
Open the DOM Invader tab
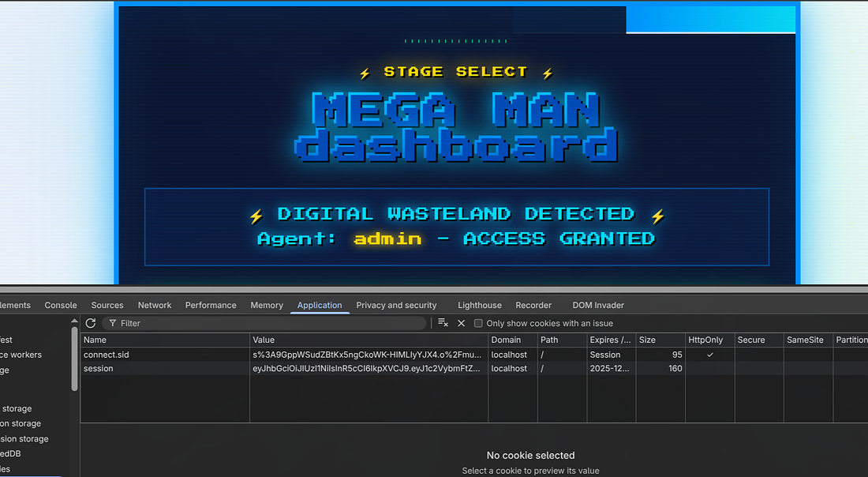598,306
